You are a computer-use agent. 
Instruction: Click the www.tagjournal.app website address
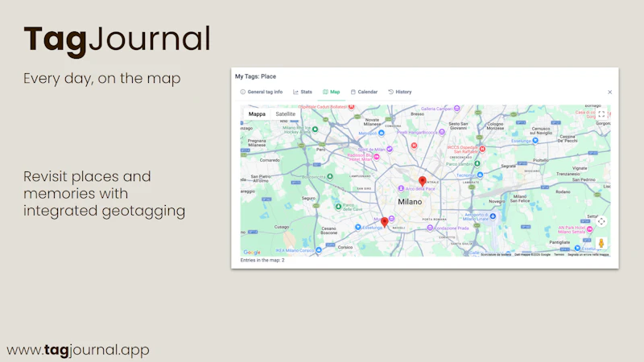tap(78, 350)
